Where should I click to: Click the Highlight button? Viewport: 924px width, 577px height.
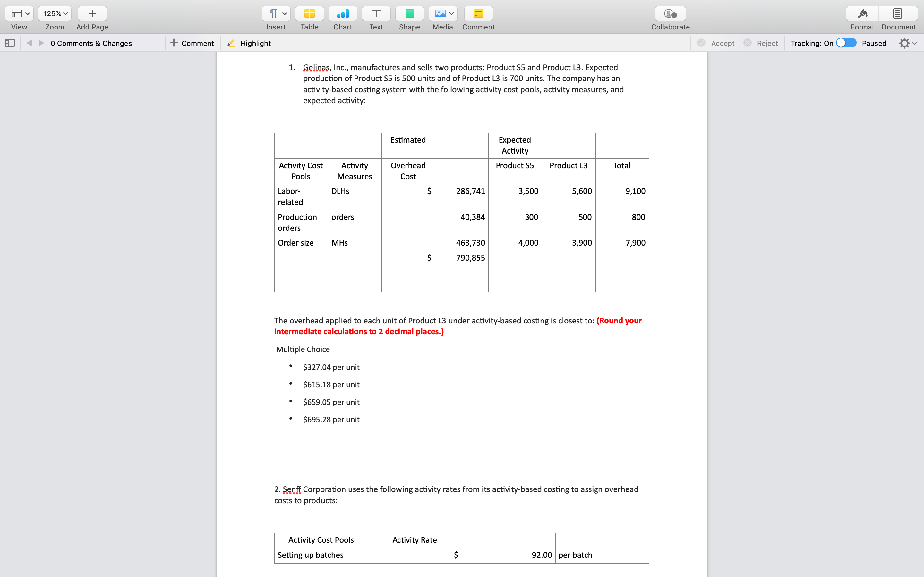click(249, 43)
